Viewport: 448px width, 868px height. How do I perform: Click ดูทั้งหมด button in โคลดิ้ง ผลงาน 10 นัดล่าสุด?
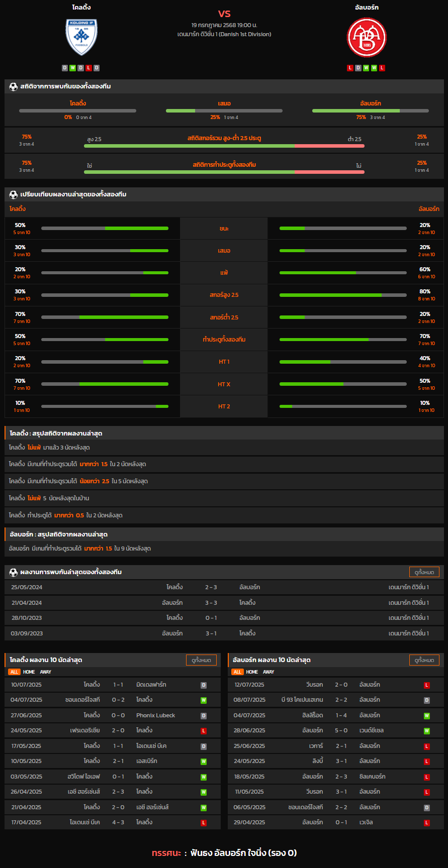tap(201, 660)
